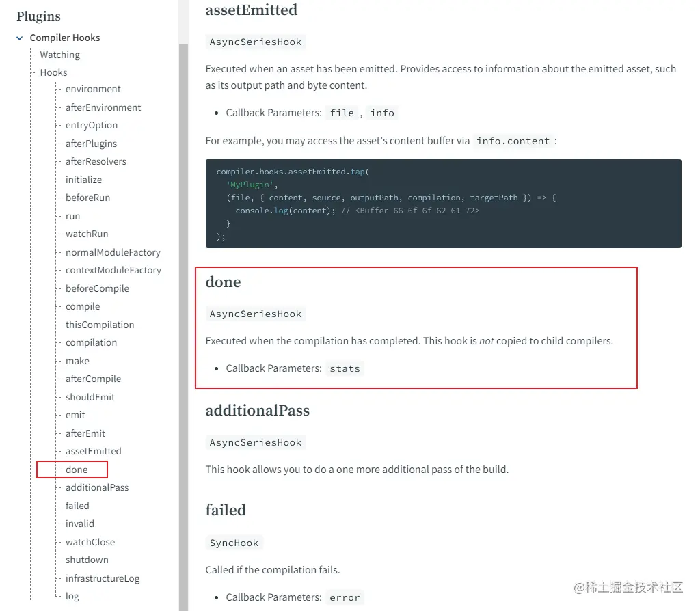Select beforeRun in the sidebar
Image resolution: width=700 pixels, height=611 pixels.
(87, 198)
